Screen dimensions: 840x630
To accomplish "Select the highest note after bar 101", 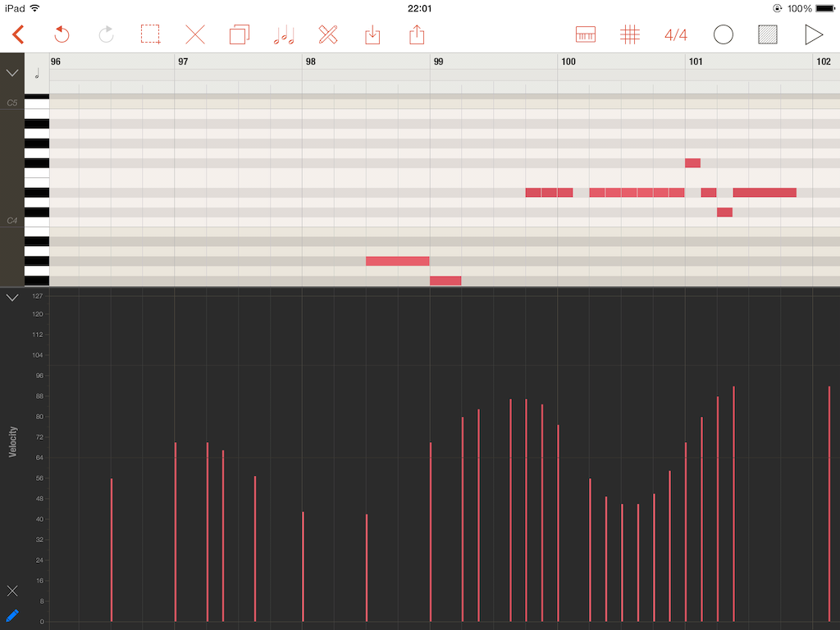I will (x=692, y=163).
